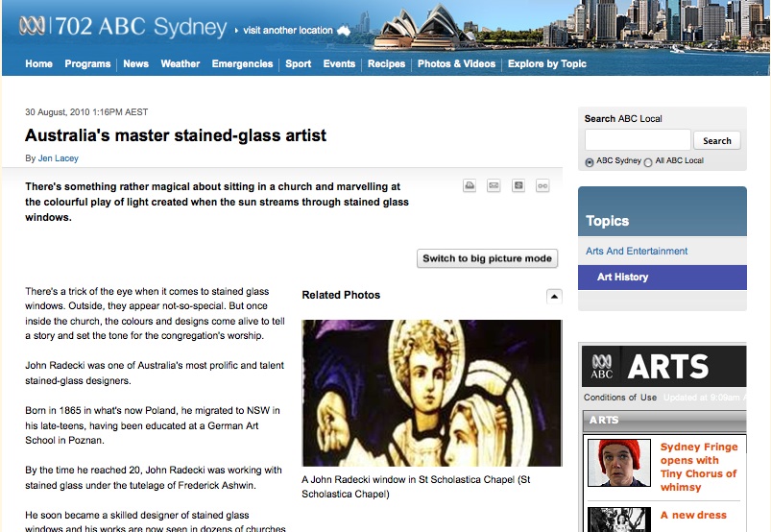Click the photo caption about St Scholastica Chapel

coord(416,487)
